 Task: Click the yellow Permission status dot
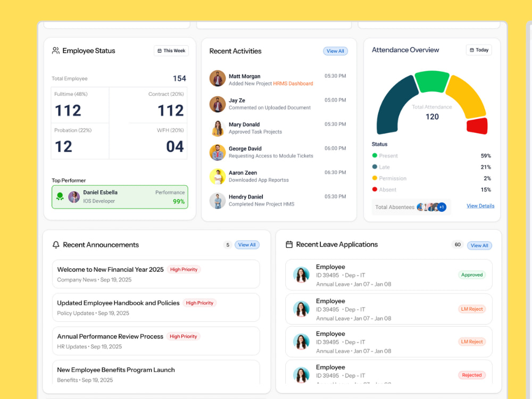click(x=375, y=178)
